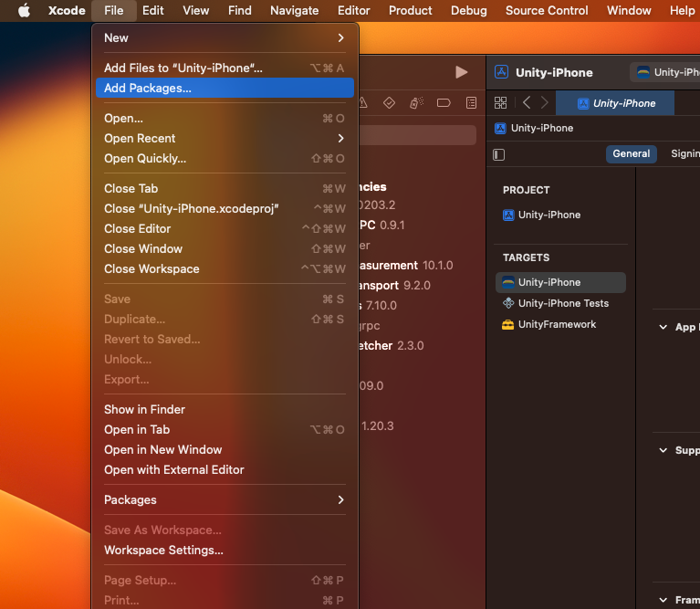Open the Source Control menu

click(547, 11)
